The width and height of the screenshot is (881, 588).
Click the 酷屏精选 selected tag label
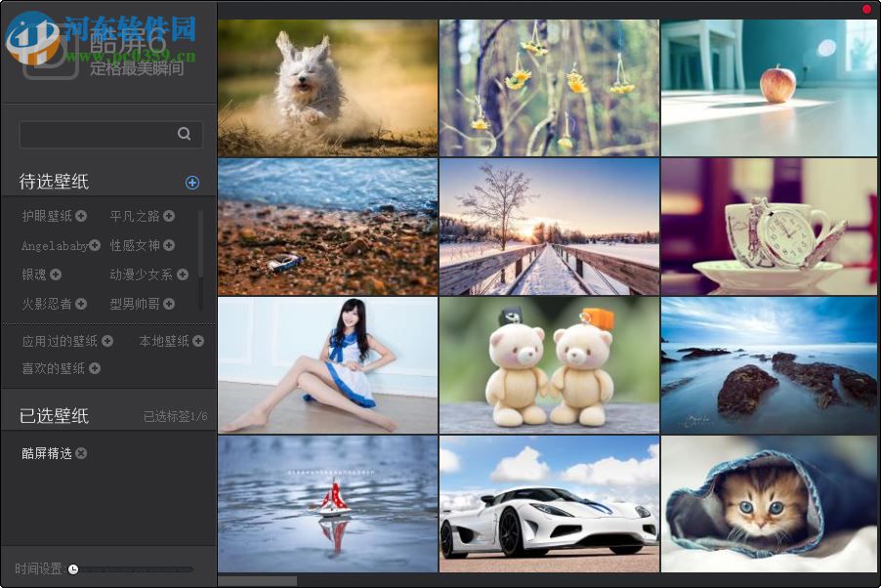[x=47, y=453]
